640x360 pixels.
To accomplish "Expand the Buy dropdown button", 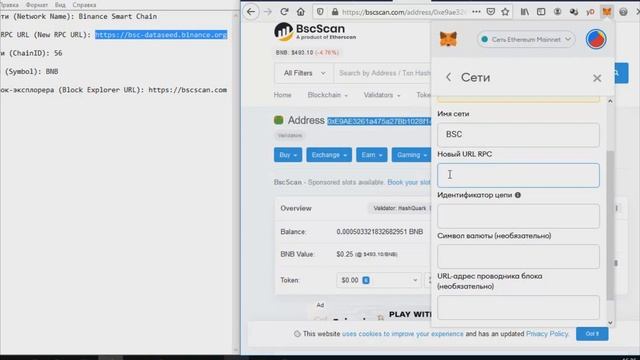I will [288, 155].
